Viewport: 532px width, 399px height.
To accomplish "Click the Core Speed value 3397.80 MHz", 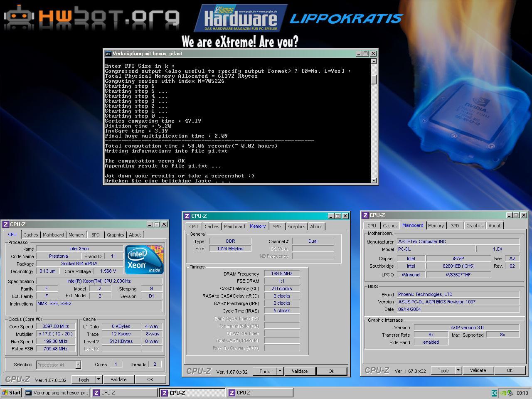I will point(56,326).
